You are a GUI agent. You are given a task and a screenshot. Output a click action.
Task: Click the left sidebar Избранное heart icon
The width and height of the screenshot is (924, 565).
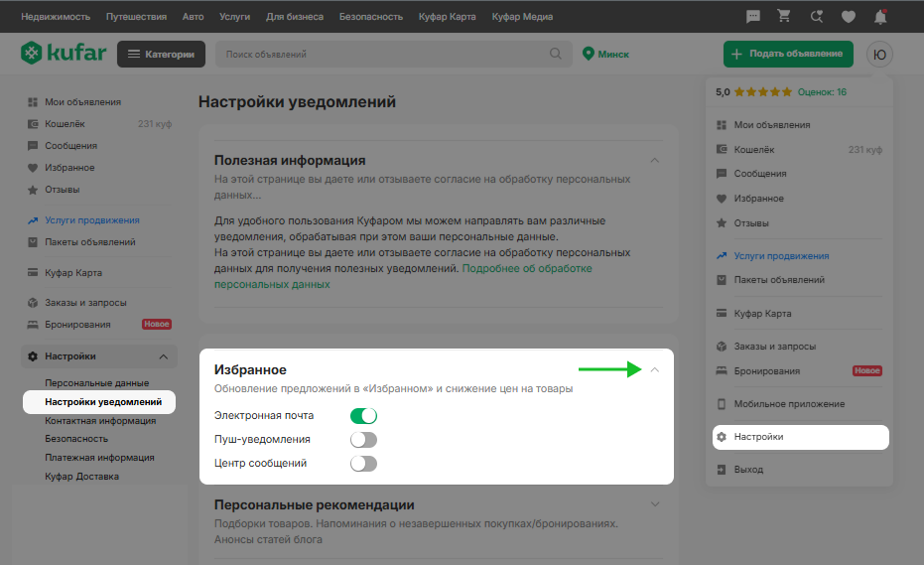point(33,168)
